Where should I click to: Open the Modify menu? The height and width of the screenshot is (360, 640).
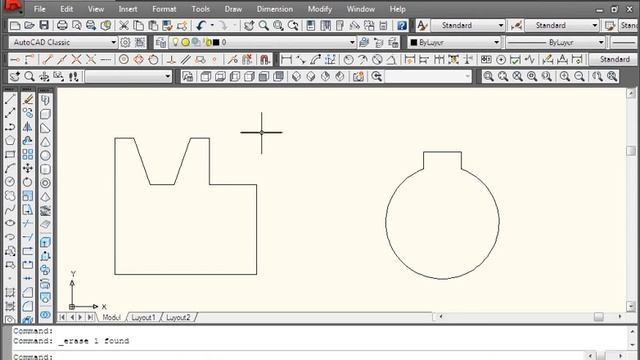coord(320,9)
